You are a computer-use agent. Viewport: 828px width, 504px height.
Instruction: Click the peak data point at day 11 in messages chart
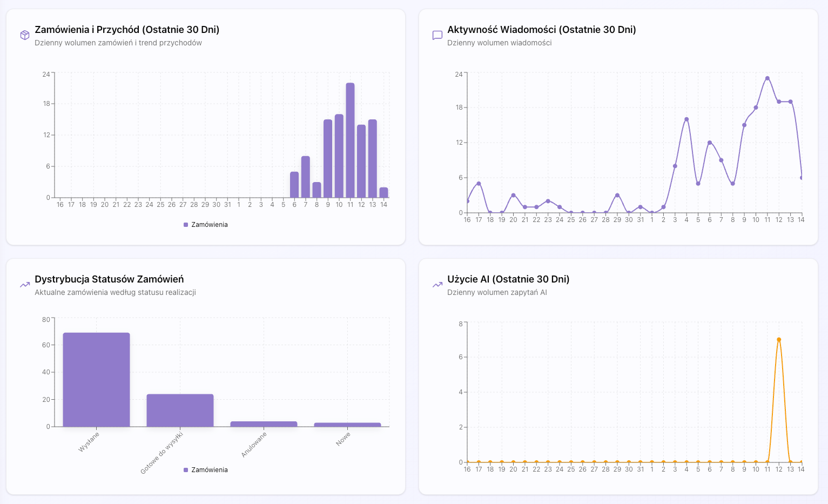click(x=767, y=78)
